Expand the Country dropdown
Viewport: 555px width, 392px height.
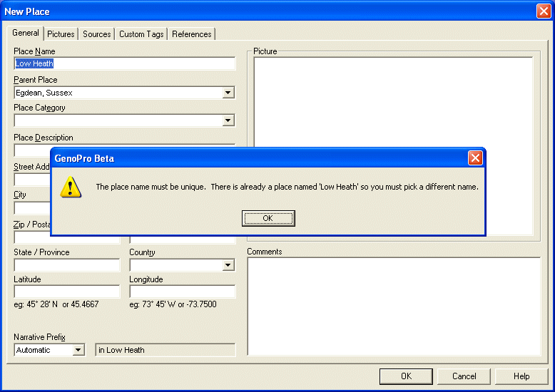tap(228, 265)
